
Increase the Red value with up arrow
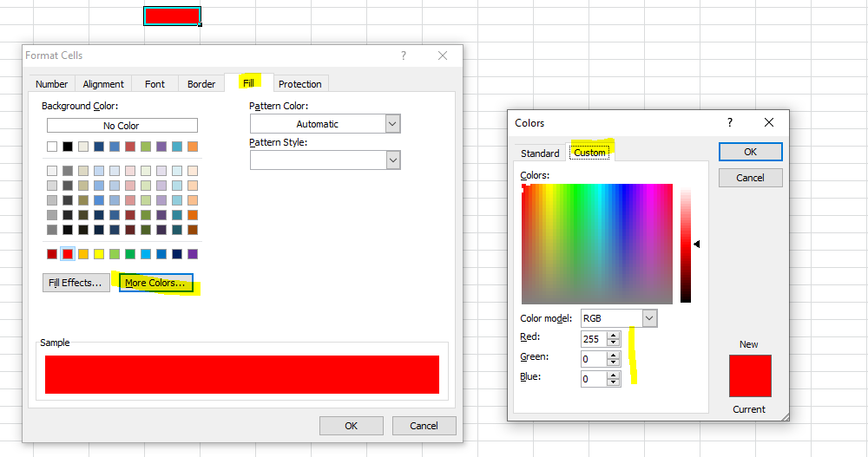pyautogui.click(x=615, y=335)
